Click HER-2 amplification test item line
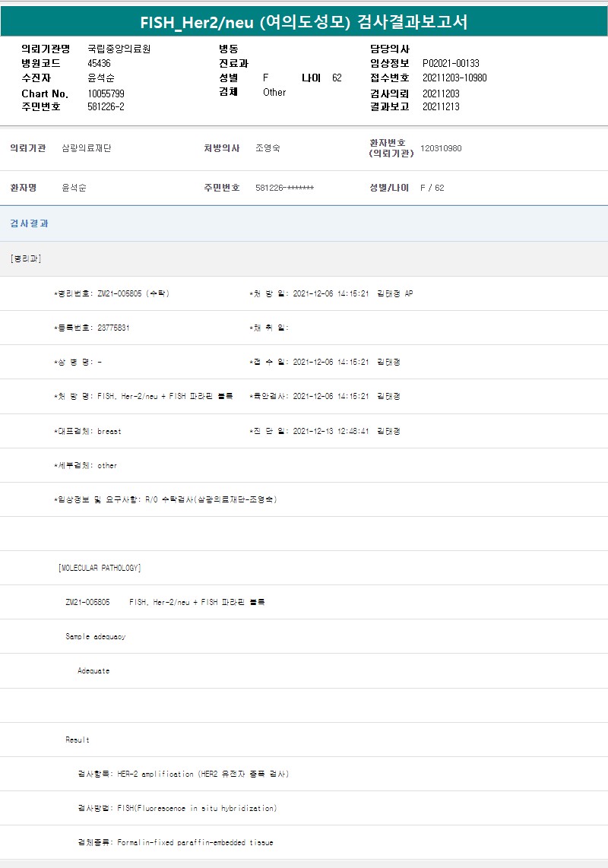Viewport: 608px width, 868px height. pos(183,775)
